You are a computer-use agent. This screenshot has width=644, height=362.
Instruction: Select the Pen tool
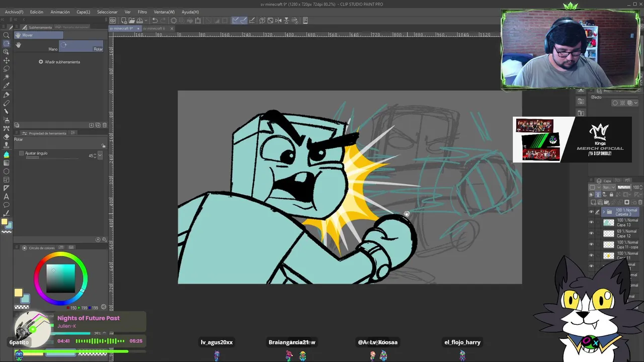pyautogui.click(x=7, y=95)
